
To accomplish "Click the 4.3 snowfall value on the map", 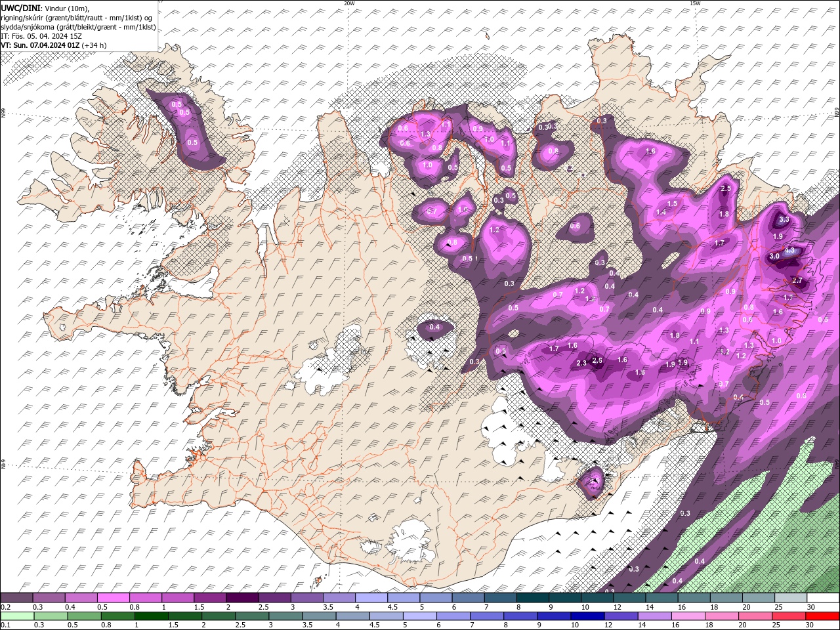I will click(x=789, y=250).
